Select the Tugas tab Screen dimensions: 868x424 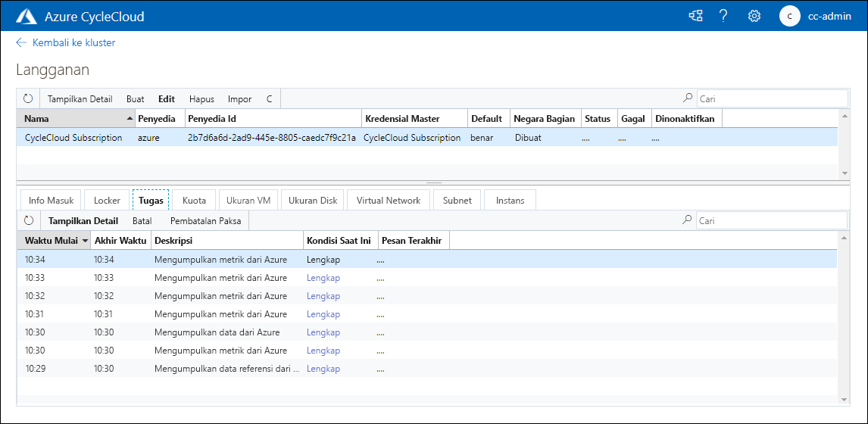coord(151,201)
